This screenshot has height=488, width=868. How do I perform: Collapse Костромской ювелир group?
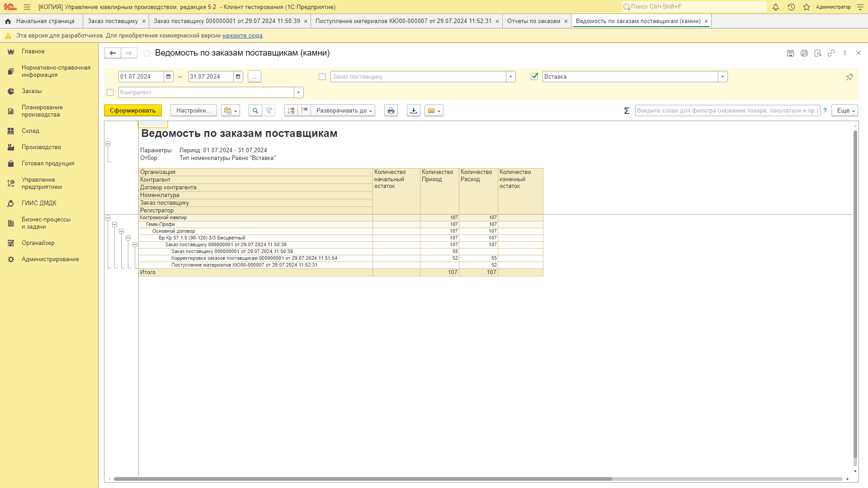pos(108,218)
